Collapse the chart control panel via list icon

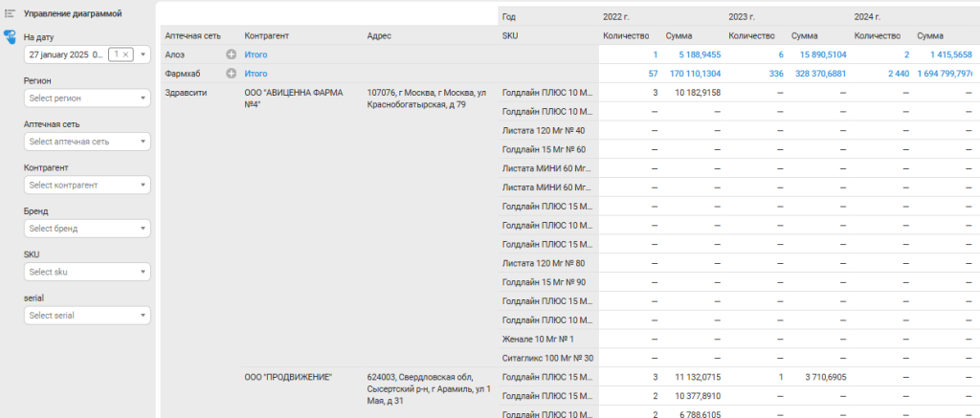(x=10, y=13)
